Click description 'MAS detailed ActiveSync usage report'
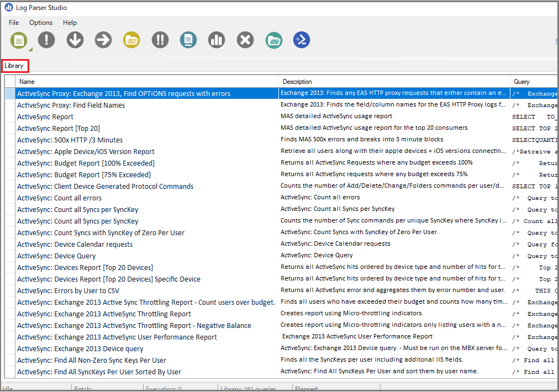 click(336, 116)
